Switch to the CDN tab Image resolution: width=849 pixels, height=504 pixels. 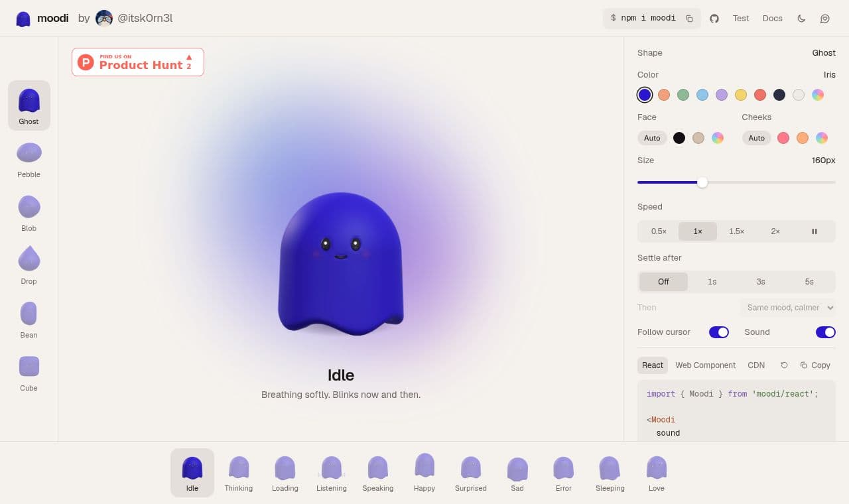[x=756, y=365]
